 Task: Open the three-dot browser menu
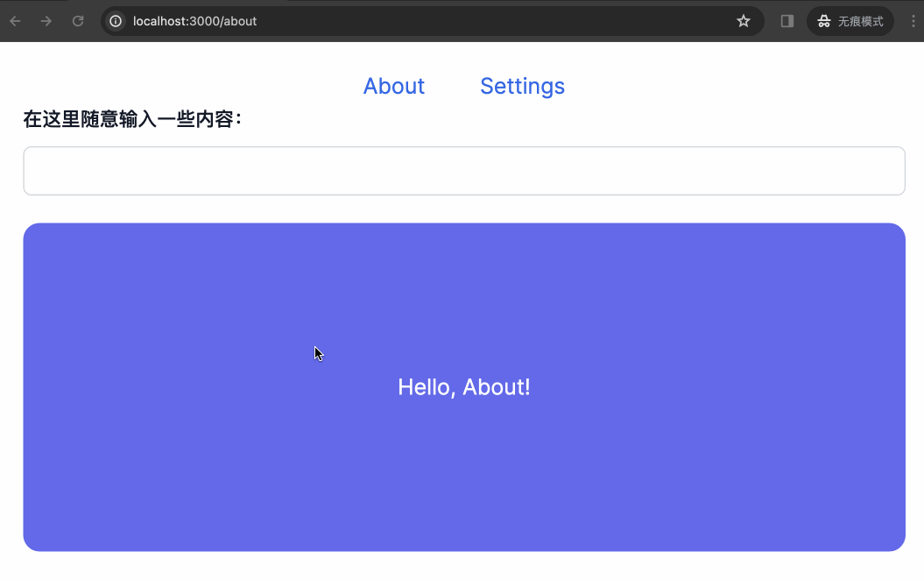tap(913, 21)
